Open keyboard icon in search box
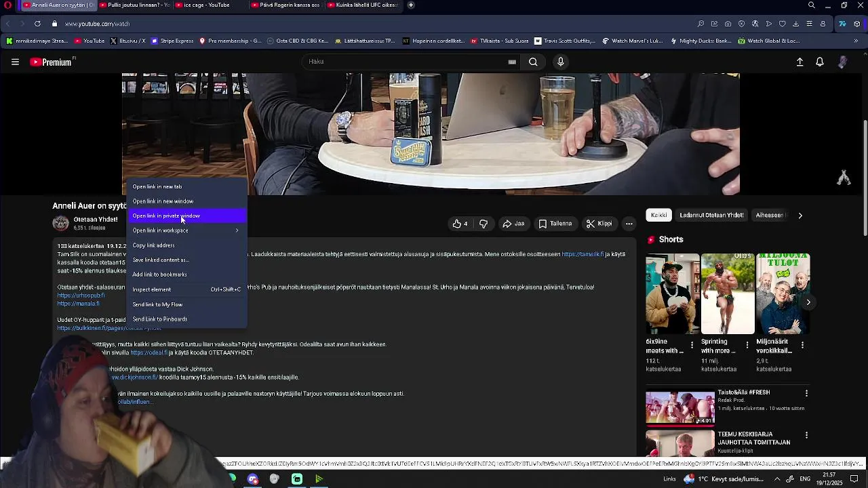Viewport: 868px width, 488px height. tap(512, 62)
